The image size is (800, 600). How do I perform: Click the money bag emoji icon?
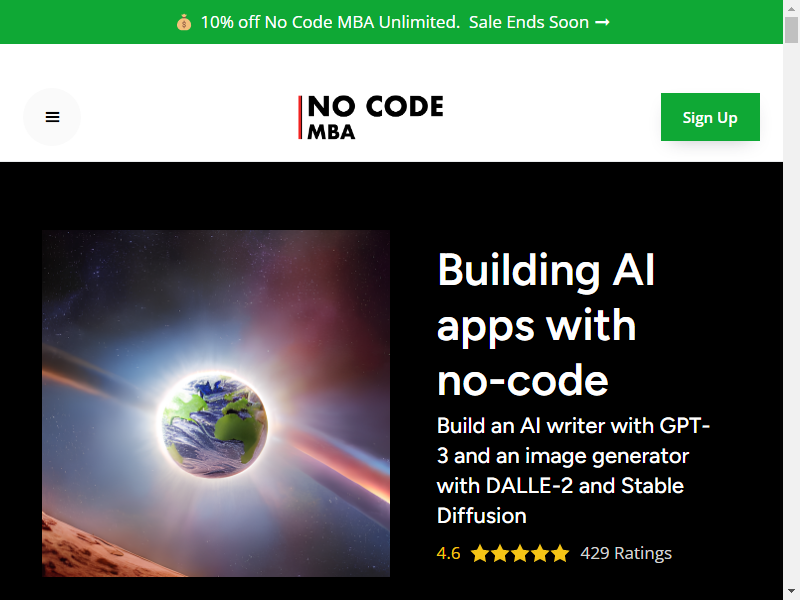[x=184, y=22]
